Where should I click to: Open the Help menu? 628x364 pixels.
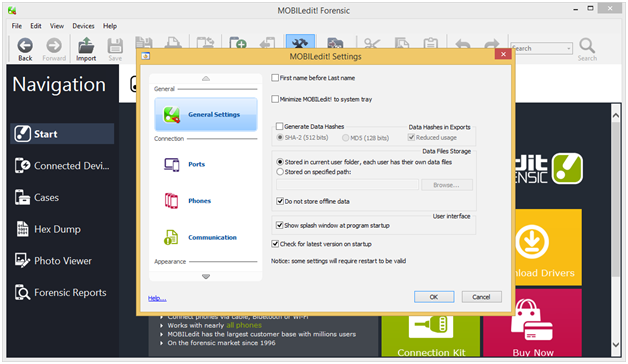click(x=110, y=26)
